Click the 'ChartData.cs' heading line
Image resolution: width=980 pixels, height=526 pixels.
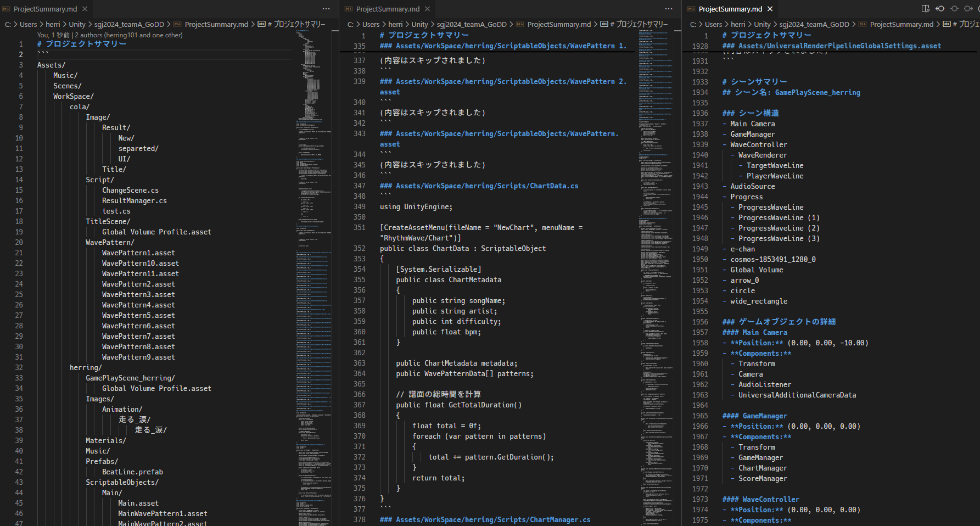[x=479, y=186]
